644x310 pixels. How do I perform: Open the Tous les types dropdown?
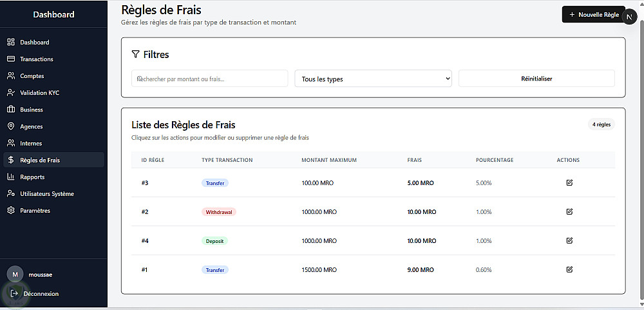coord(374,79)
